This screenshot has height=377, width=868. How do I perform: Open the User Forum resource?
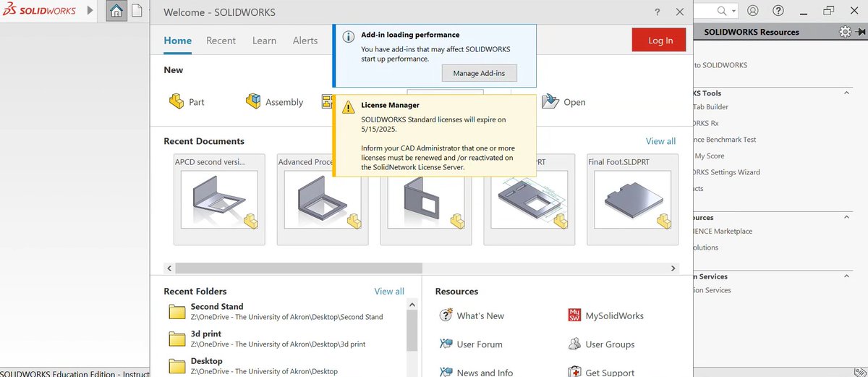coord(471,344)
